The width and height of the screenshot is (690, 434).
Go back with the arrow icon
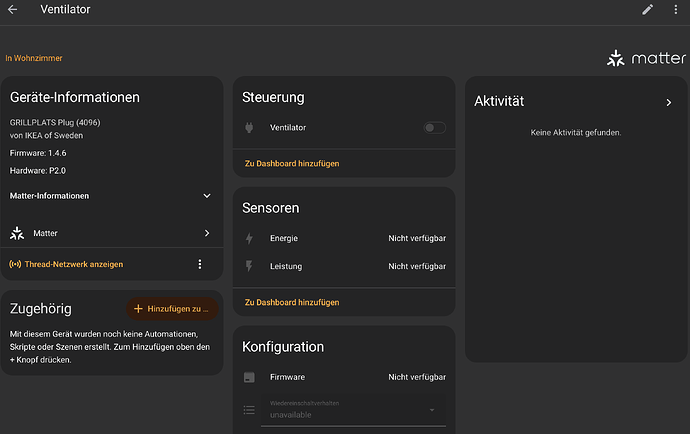pyautogui.click(x=12, y=9)
